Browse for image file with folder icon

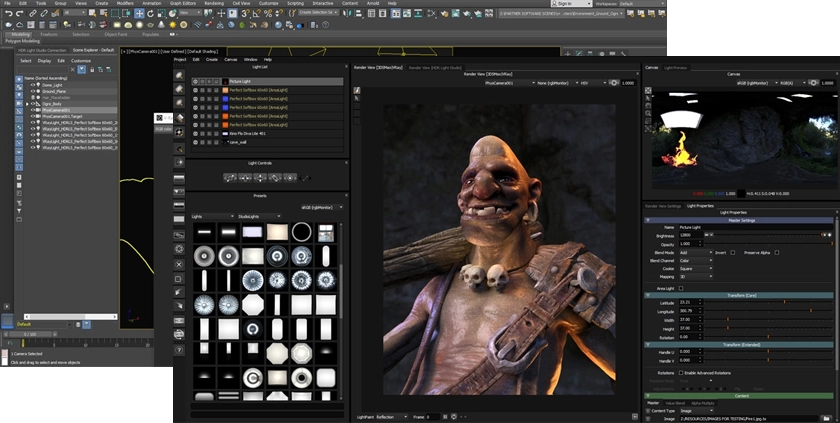(827, 419)
